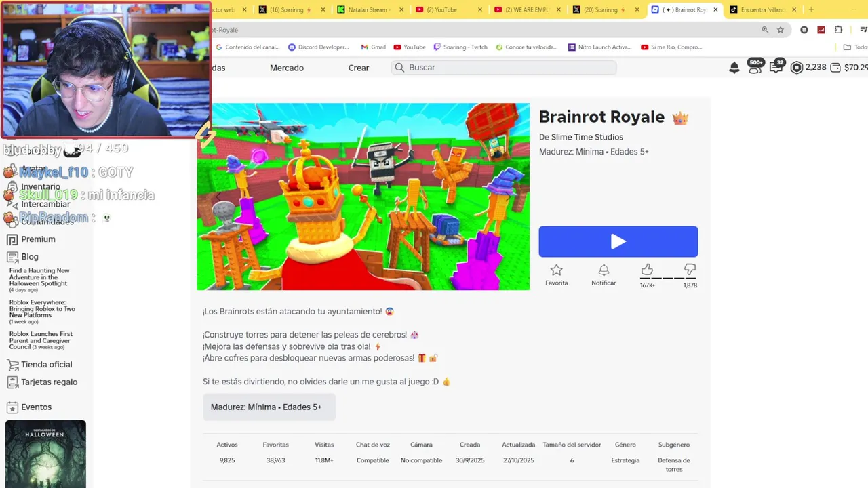Click the Estrategia genre value
This screenshot has width=868, height=488.
(625, 460)
